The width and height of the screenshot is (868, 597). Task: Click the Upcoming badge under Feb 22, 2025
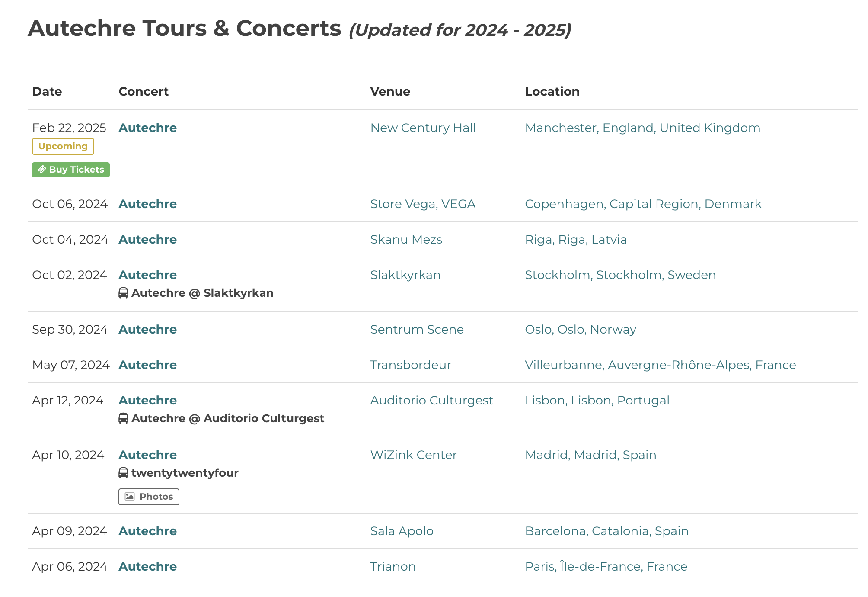(x=63, y=146)
